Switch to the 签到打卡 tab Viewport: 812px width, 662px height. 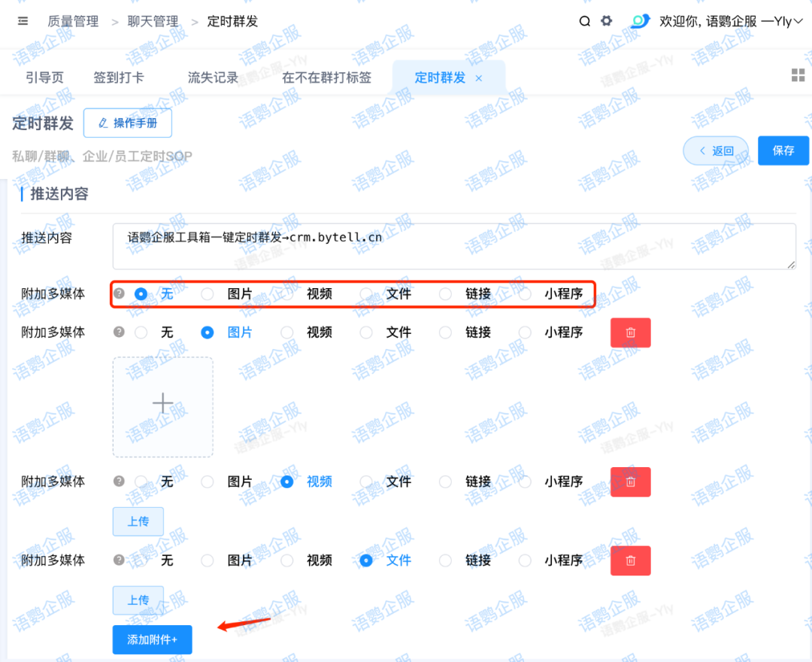(x=119, y=77)
